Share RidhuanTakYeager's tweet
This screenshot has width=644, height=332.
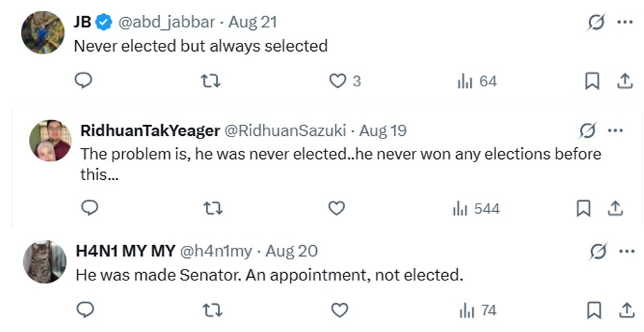pos(615,208)
